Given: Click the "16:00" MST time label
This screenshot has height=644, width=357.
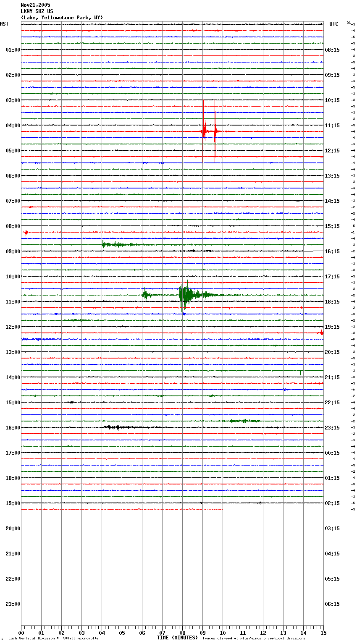Looking at the screenshot, I should [13, 428].
